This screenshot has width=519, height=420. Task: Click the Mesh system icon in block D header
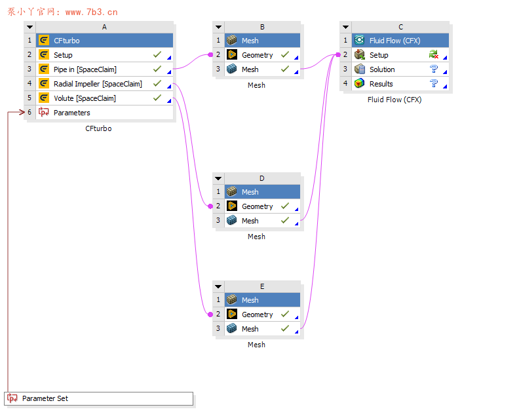click(x=232, y=191)
